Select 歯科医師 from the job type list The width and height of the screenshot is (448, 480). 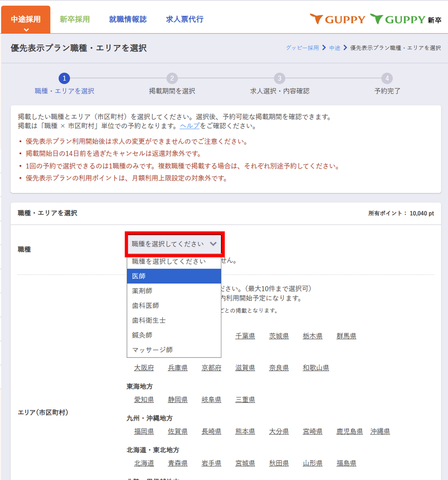pos(174,306)
